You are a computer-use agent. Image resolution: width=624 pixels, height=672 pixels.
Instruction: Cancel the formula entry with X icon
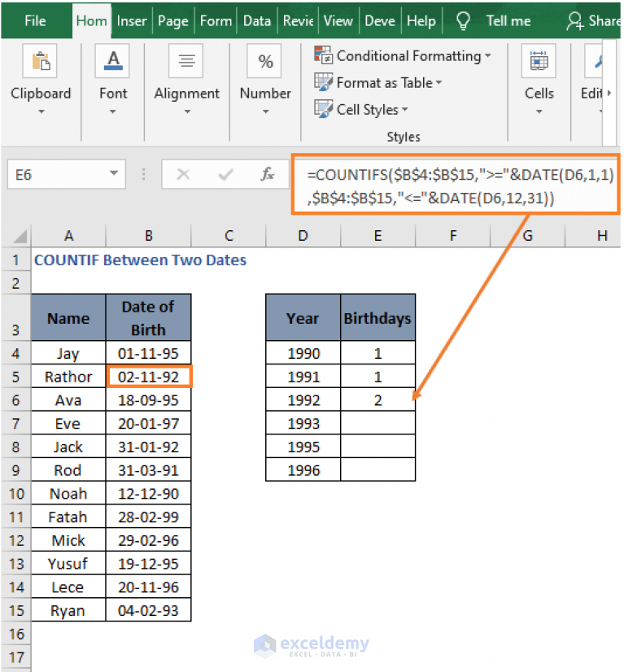point(183,174)
